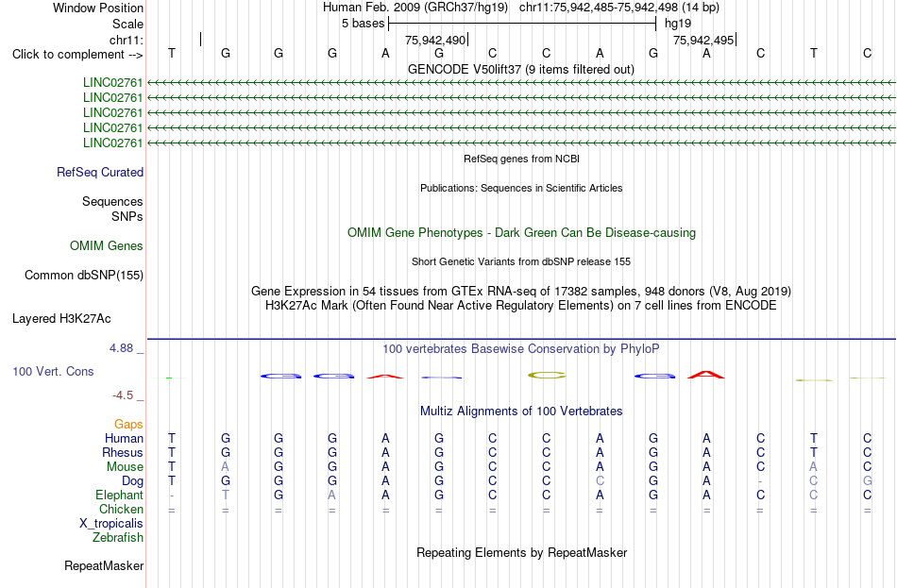Select the Elephant alignment row label
The height and width of the screenshot is (588, 897).
[120, 496]
